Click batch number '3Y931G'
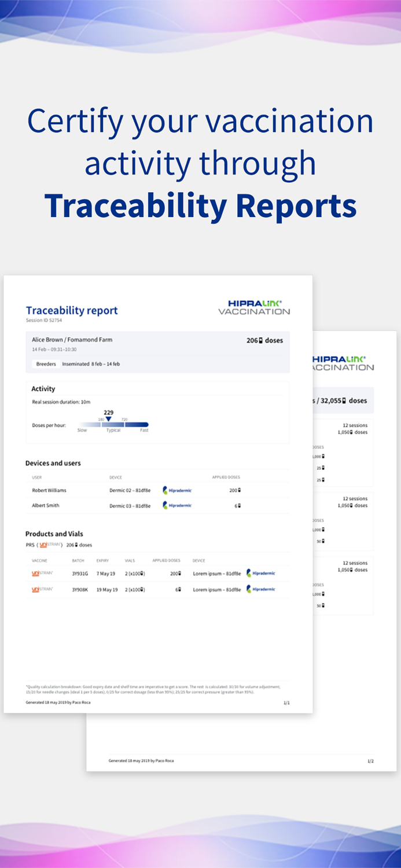The height and width of the screenshot is (868, 401). click(80, 573)
